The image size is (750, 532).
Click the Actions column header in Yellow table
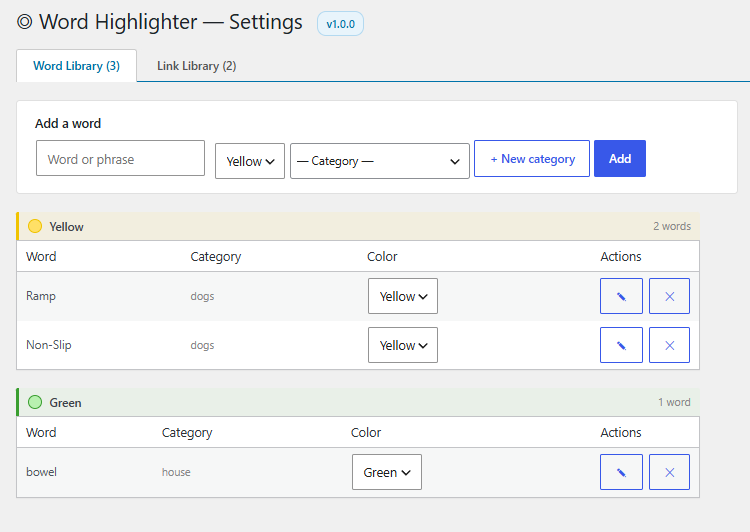[621, 256]
